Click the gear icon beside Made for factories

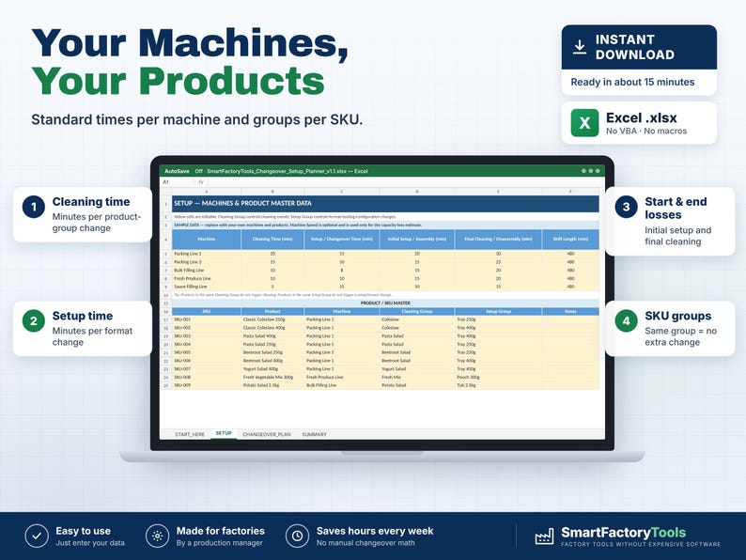click(158, 537)
